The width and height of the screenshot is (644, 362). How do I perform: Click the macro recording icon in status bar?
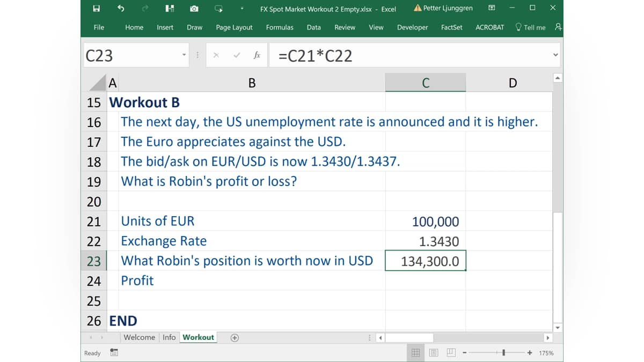[x=114, y=353]
